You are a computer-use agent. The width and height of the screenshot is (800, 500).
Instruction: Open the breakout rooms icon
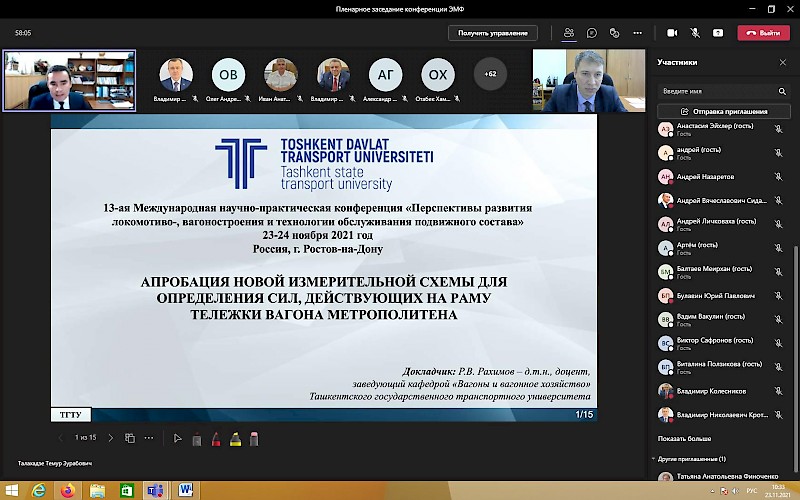(x=616, y=33)
